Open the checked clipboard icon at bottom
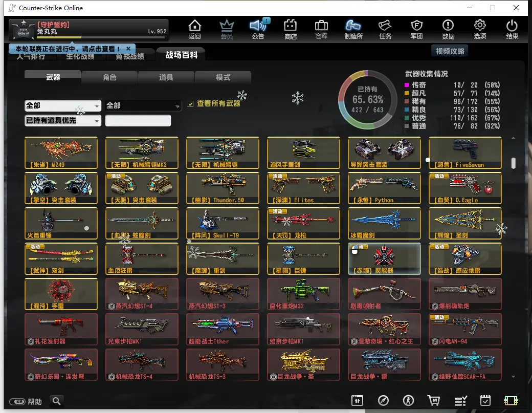 (485, 400)
